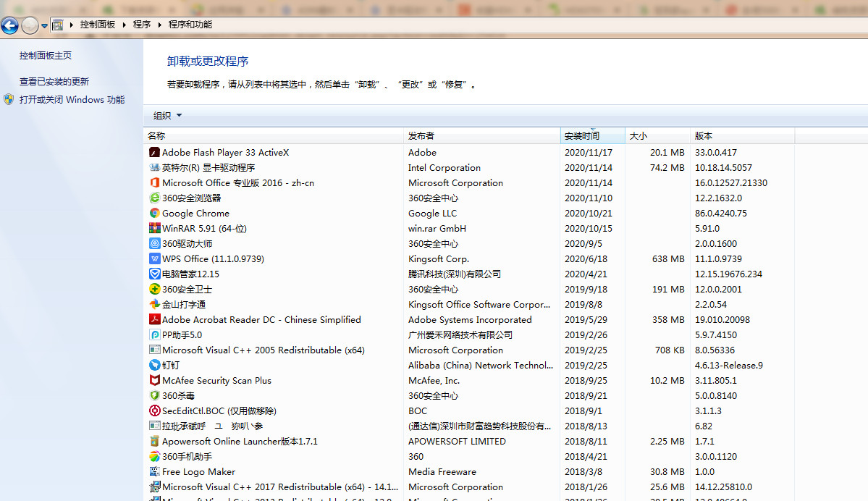The image size is (868, 501).
Task: Open the 程序 breadcrumb item
Action: (142, 24)
